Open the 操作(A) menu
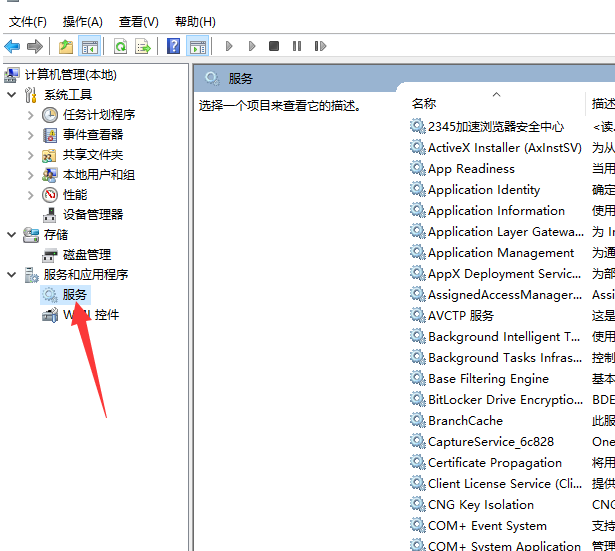615x551 pixels. (x=82, y=22)
